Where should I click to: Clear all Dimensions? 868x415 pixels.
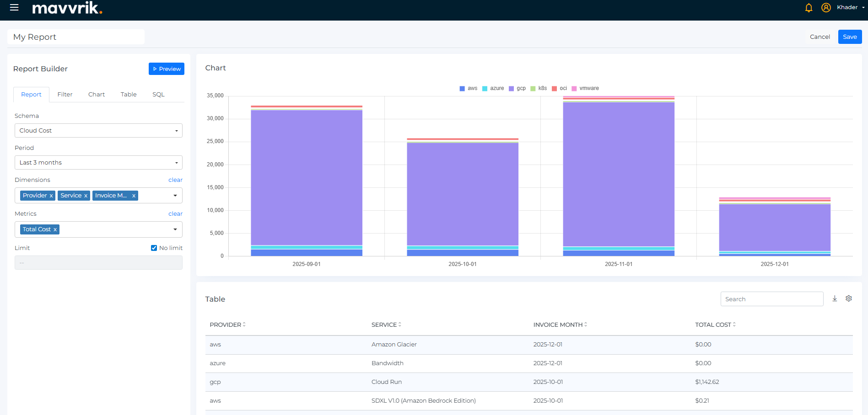pyautogui.click(x=175, y=180)
